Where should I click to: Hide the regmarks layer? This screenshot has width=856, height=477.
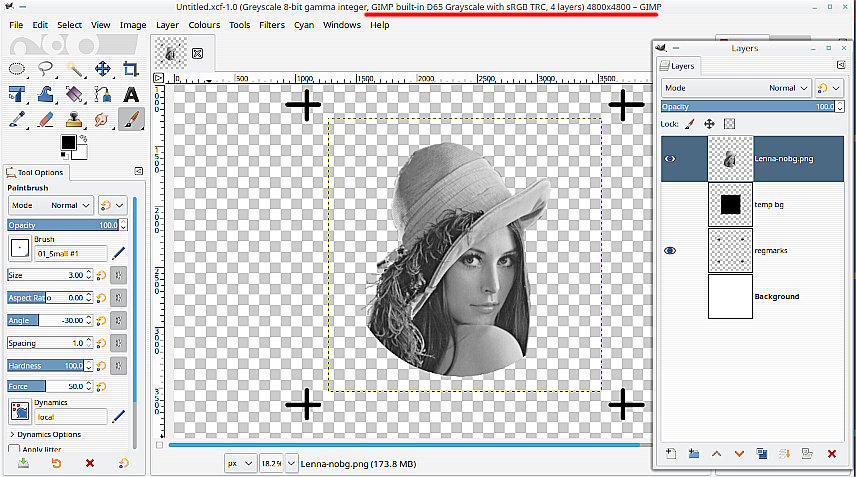click(x=670, y=251)
